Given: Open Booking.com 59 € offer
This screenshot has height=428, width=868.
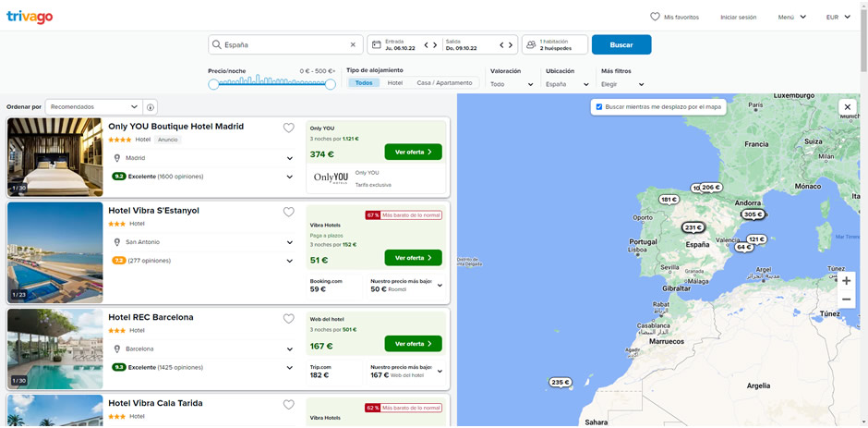Looking at the screenshot, I should (x=334, y=286).
